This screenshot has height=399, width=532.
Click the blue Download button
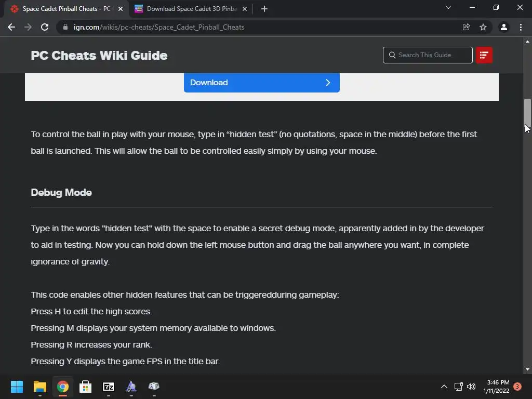[x=262, y=83]
